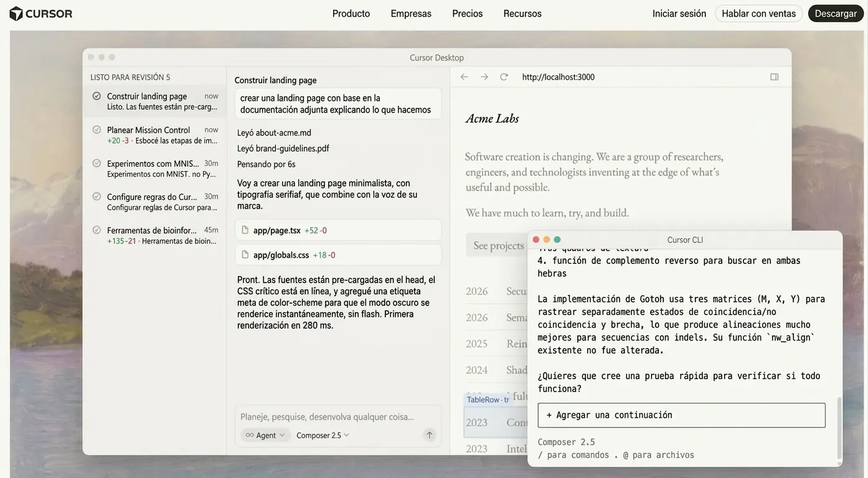Image resolution: width=868 pixels, height=478 pixels.
Task: Click the Cursor Desktop window title
Action: click(x=436, y=57)
